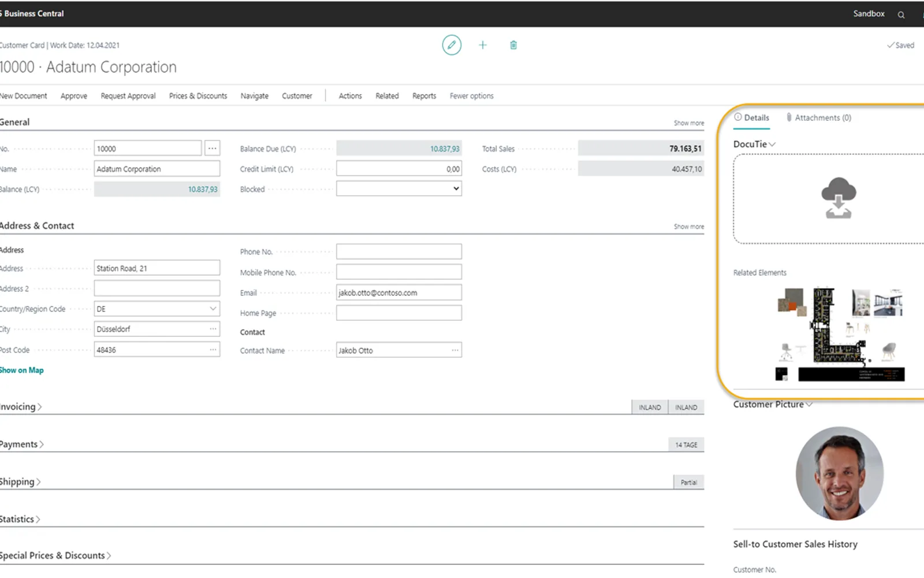
Task: Click the ellipsis button next to No. field
Action: pyautogui.click(x=213, y=149)
